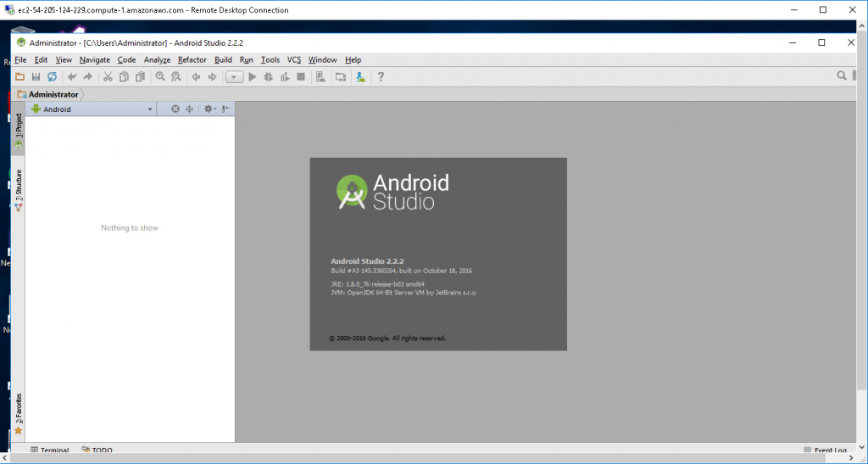Toggle the 1: Project side panel
The height and width of the screenshot is (464, 868).
tap(18, 127)
